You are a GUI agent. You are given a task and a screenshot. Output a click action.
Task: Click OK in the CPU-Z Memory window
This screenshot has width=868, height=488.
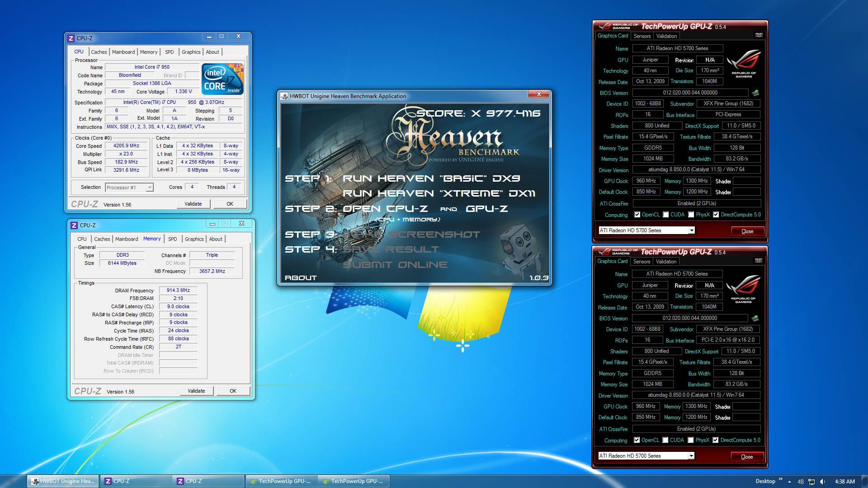tap(233, 391)
